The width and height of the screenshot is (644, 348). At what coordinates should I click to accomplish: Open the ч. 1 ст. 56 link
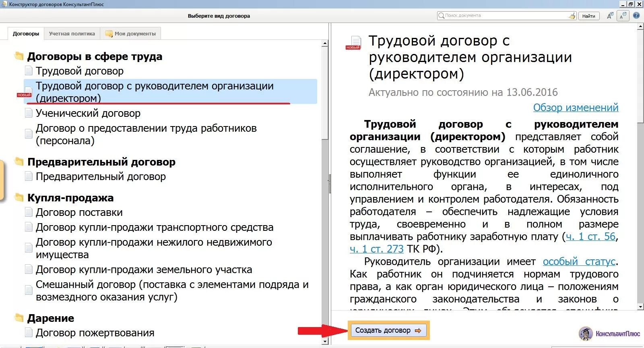[590, 236]
